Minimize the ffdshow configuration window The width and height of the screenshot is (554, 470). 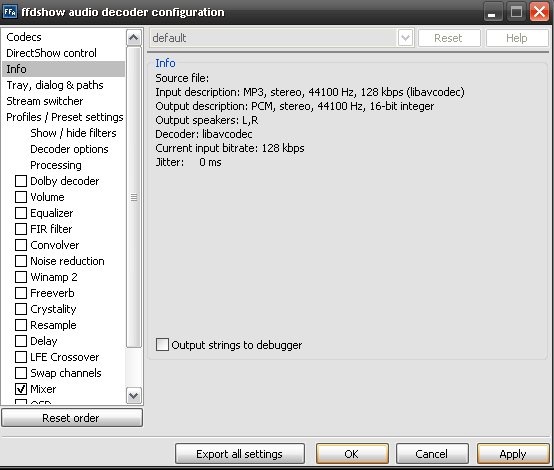pyautogui.click(x=493, y=12)
